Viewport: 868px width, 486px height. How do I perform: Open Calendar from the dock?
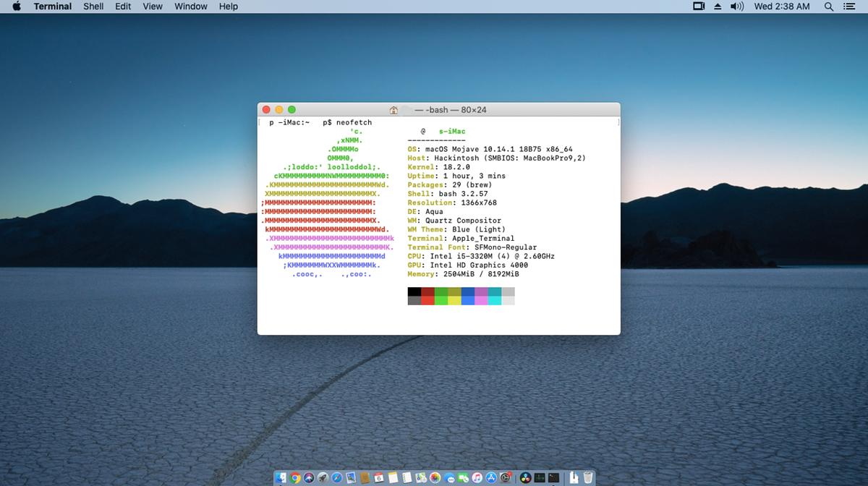(379, 477)
